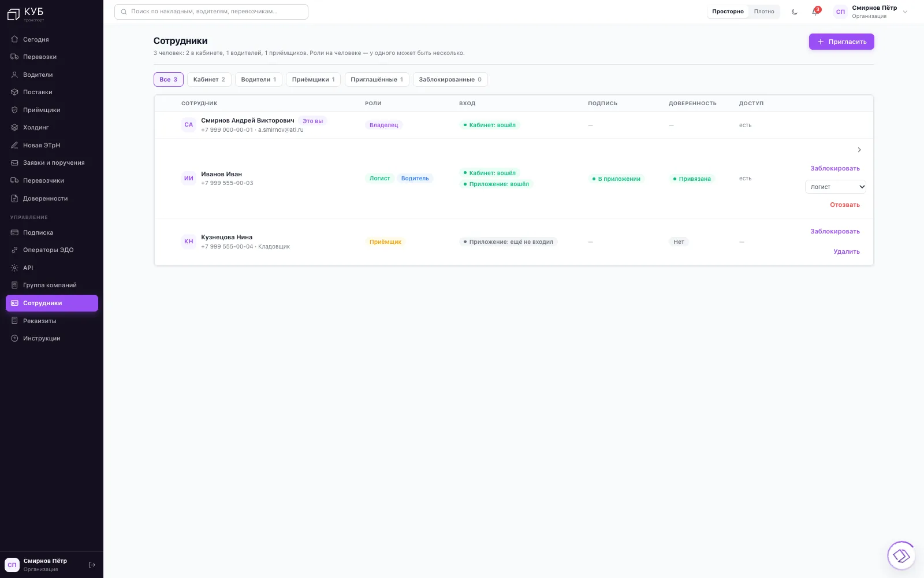Screen dimensions: 924x578
Task: Click the Доверенности document icon
Action: tap(14, 198)
